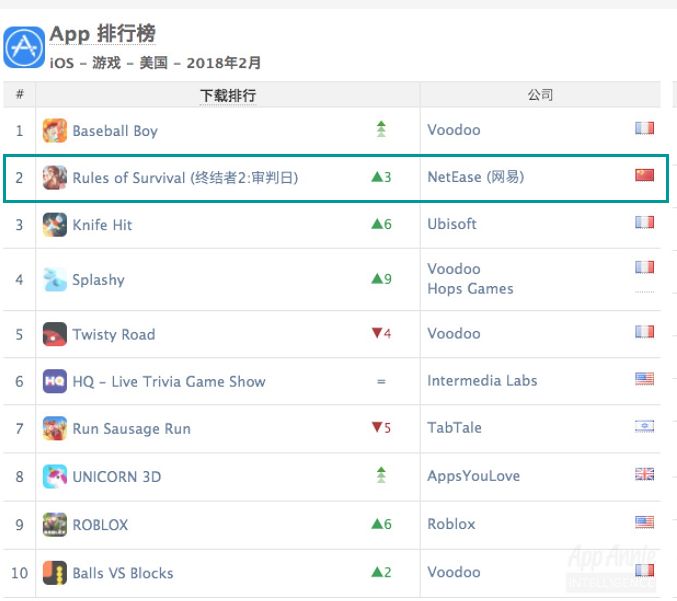Image resolution: width=677 pixels, height=601 pixels.
Task: Open the Rules of Survival app icon
Action: coord(55,177)
